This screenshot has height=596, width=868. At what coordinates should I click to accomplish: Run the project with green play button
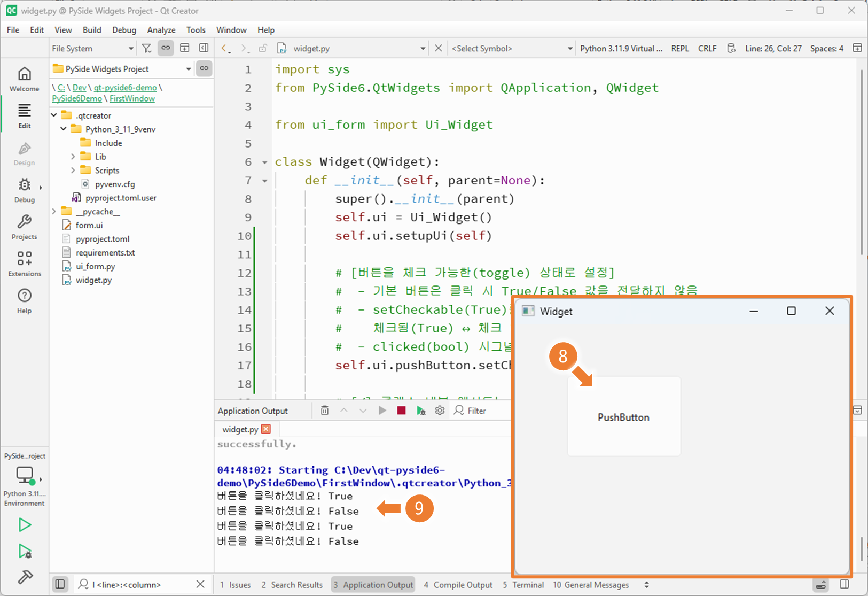pyautogui.click(x=25, y=525)
